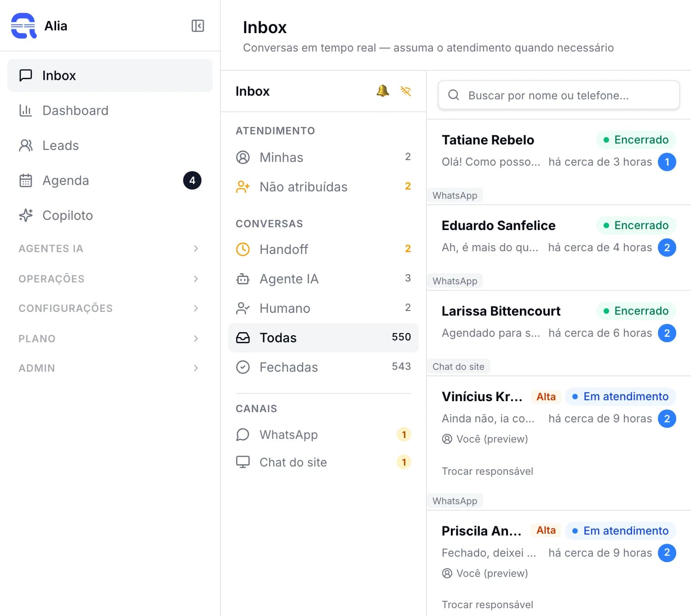Click the Humano person-check icon
691x616 pixels.
click(x=243, y=308)
